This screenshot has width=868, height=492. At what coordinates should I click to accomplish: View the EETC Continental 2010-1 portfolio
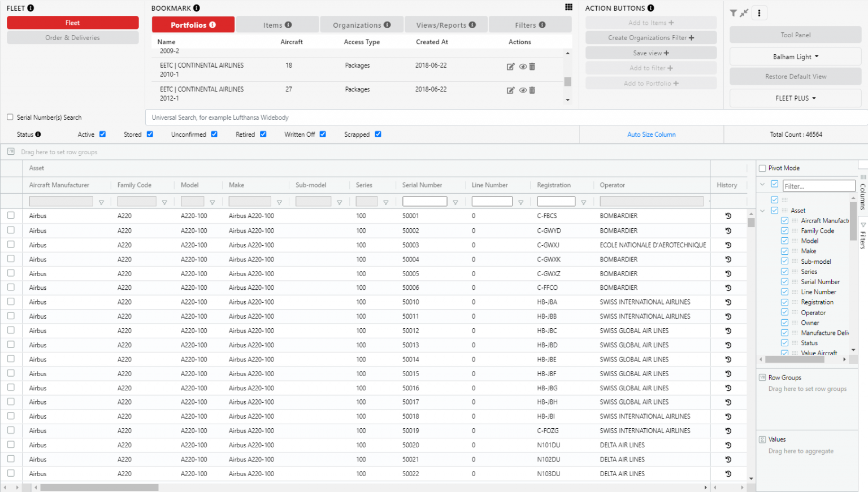(523, 67)
